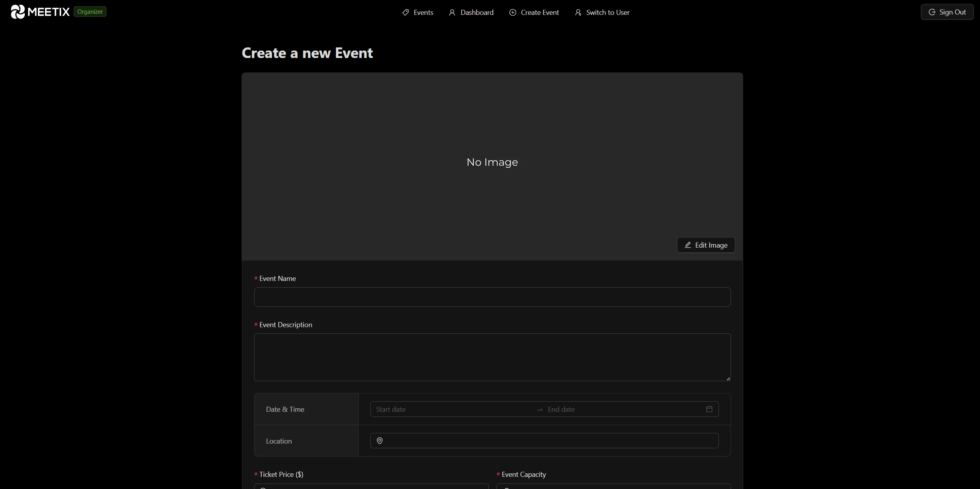Click the Meetix swirl logo icon
The image size is (980, 489).
coord(18,12)
